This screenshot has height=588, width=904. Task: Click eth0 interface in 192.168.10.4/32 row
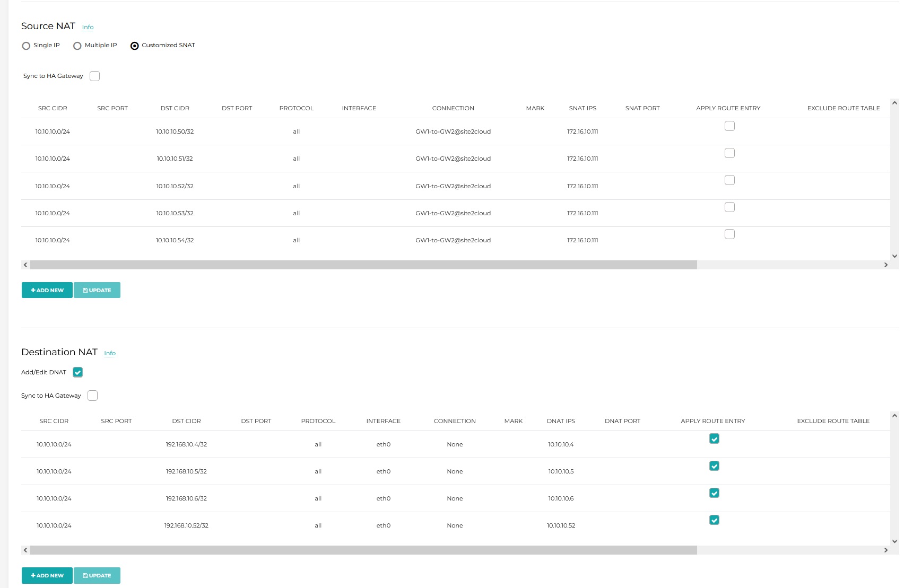tap(384, 444)
